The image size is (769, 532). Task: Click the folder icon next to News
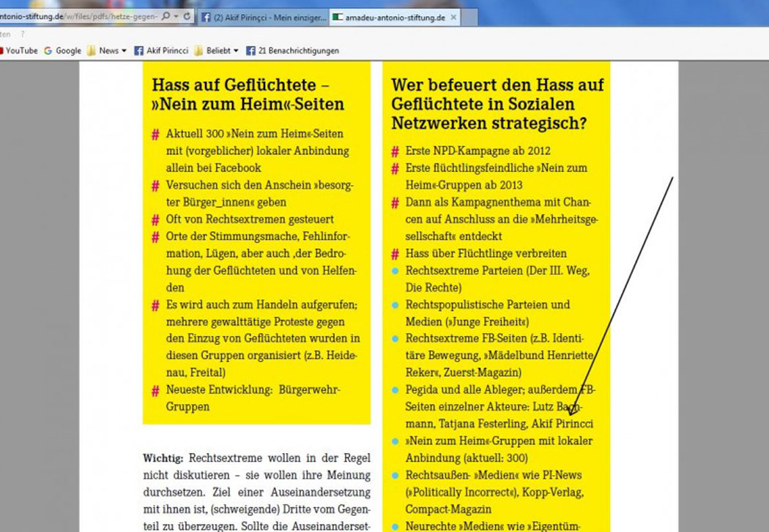point(92,50)
